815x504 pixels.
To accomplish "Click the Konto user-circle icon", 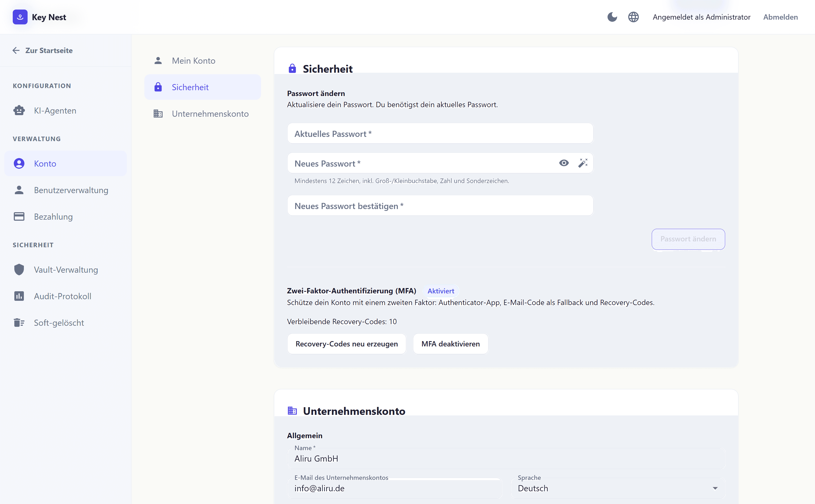I will 19,163.
